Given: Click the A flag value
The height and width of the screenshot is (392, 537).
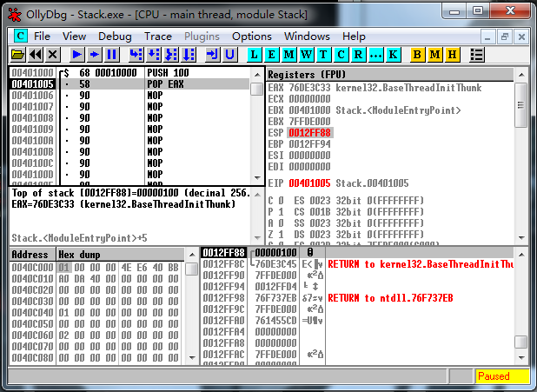Looking at the screenshot, I should [x=281, y=223].
